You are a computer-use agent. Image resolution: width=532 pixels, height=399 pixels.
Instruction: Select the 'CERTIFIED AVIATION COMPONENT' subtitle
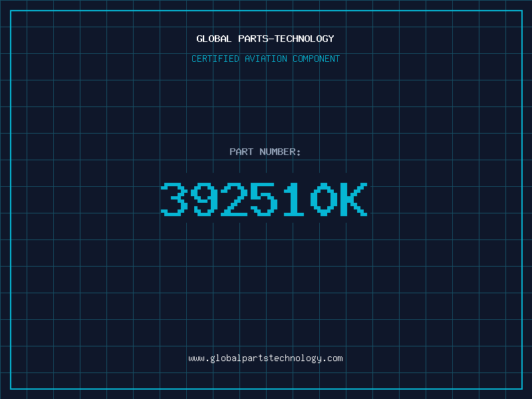pos(265,59)
